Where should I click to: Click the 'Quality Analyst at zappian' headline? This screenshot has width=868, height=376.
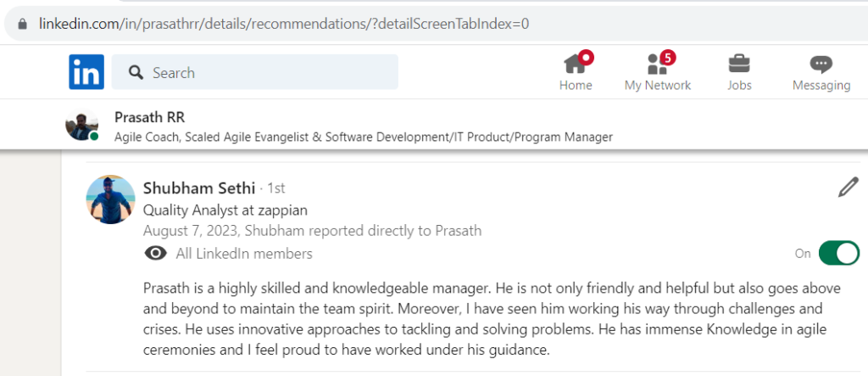pos(225,210)
